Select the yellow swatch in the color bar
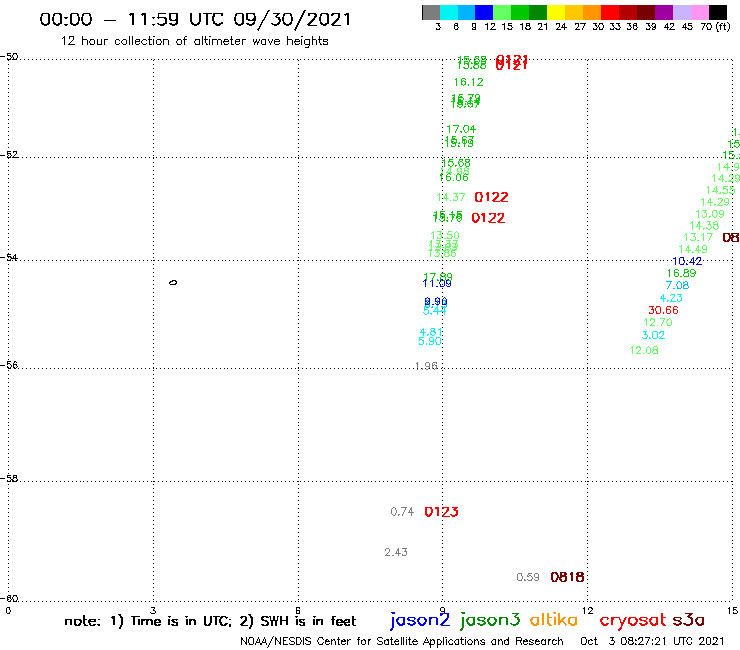This screenshot has height=650, width=740. coord(556,12)
